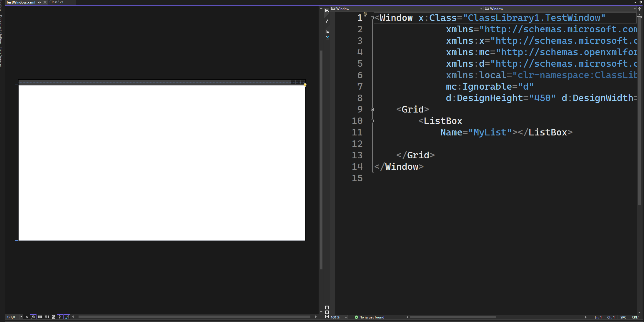Toggle show snap grid button
Screen dimensions: 644x322
[40, 317]
